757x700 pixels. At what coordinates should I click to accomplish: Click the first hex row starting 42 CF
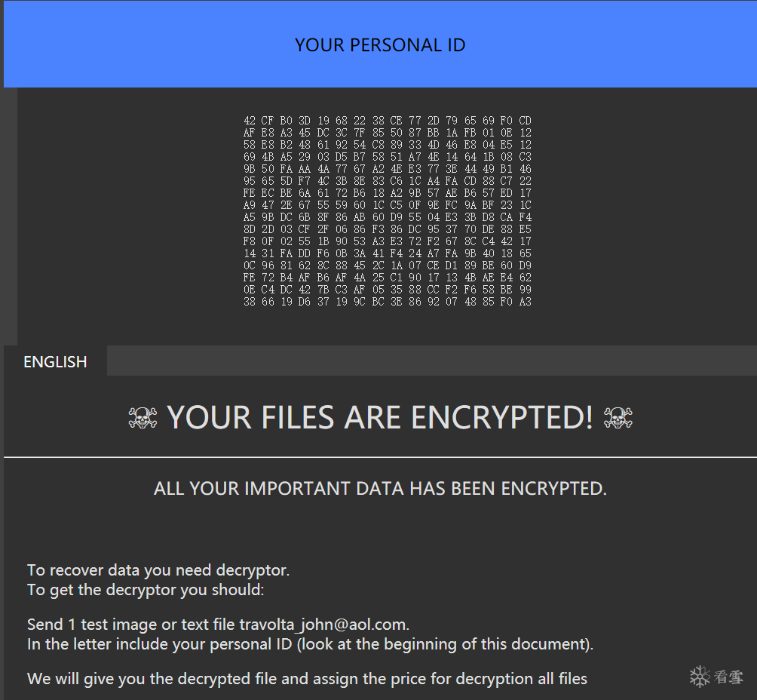388,121
